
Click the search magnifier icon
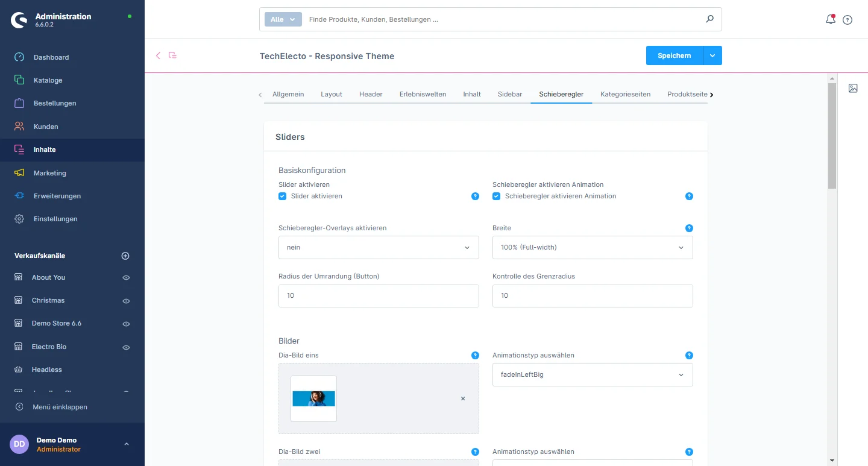pyautogui.click(x=709, y=19)
